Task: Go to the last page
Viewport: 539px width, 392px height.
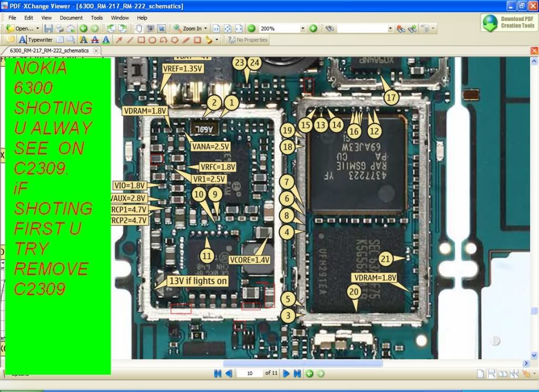Action: pyautogui.click(x=297, y=374)
